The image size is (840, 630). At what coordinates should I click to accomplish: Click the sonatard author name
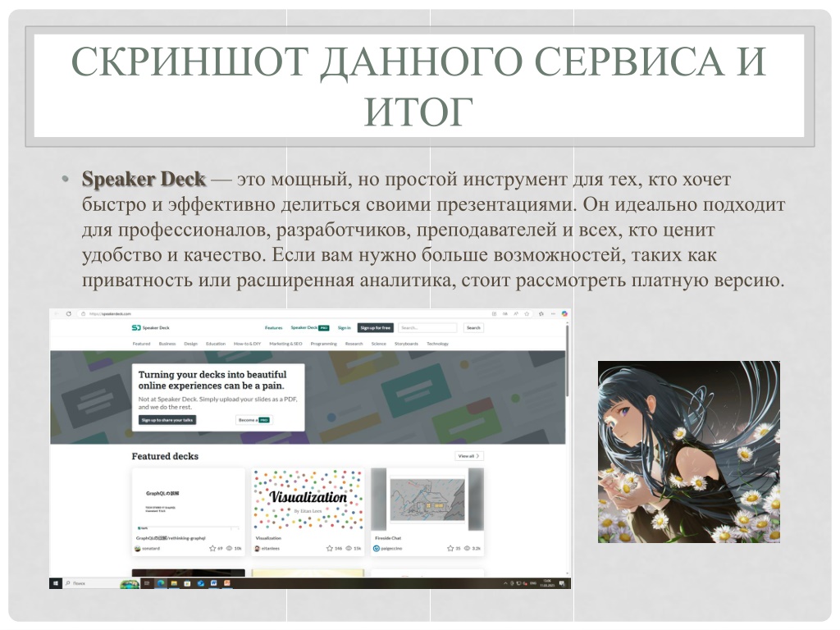(x=151, y=549)
